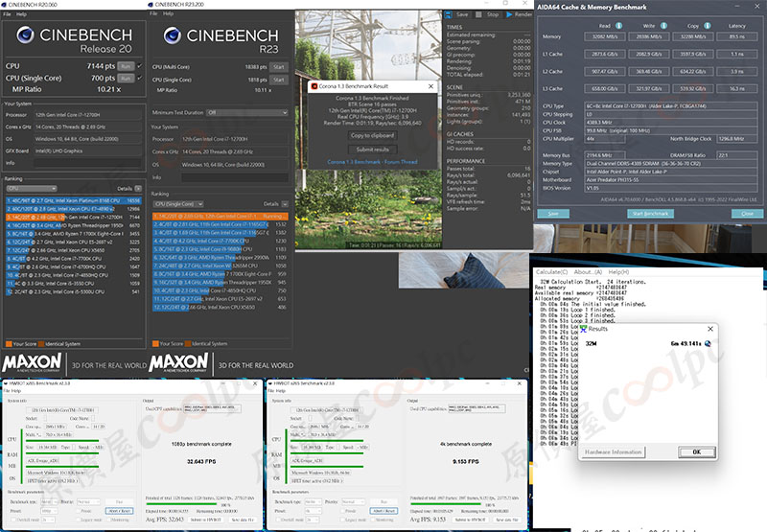Open Benchmark type dropdown in 1080p x265 window
767x532 pixels.
pos(50,502)
